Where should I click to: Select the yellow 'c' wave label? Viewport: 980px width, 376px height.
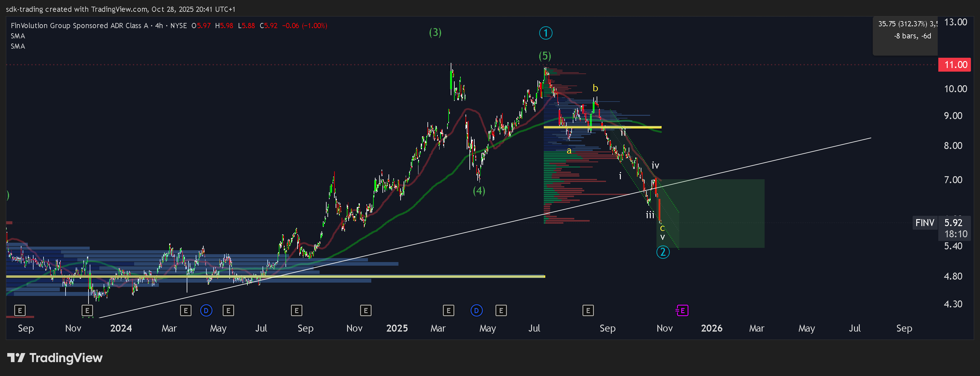pos(662,228)
